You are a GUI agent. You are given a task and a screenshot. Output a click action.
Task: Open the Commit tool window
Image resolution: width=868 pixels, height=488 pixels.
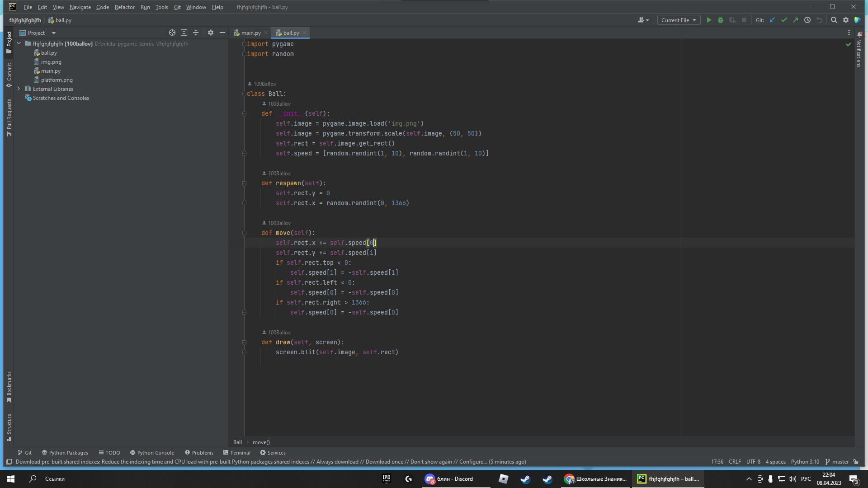tap(9, 75)
